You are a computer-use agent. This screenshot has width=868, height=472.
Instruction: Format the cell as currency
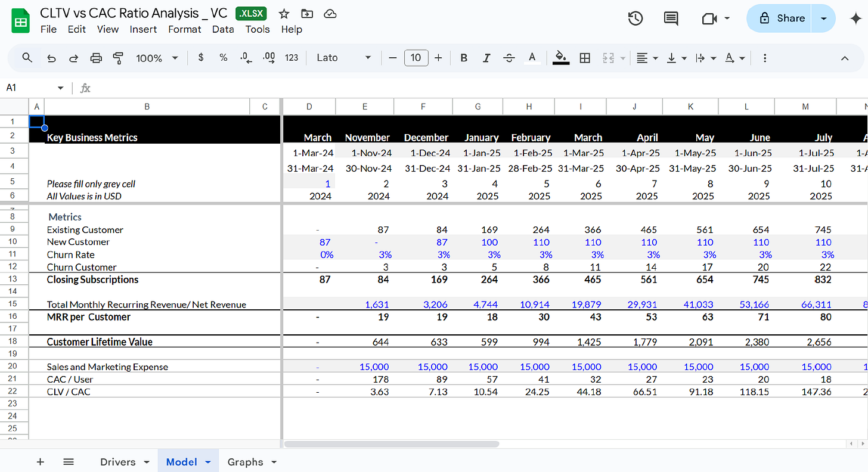(x=201, y=58)
